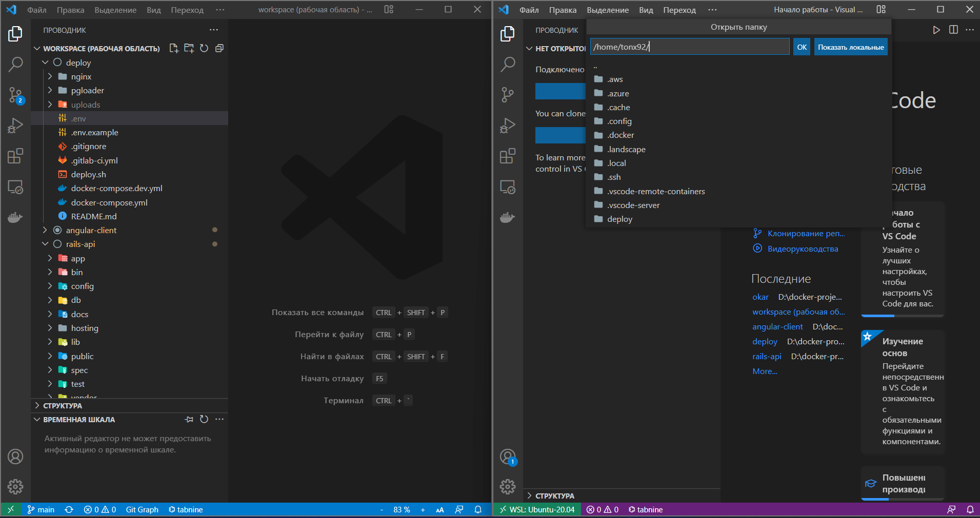Collapse all folders in Explorer header
The image size is (980, 518).
(x=219, y=48)
